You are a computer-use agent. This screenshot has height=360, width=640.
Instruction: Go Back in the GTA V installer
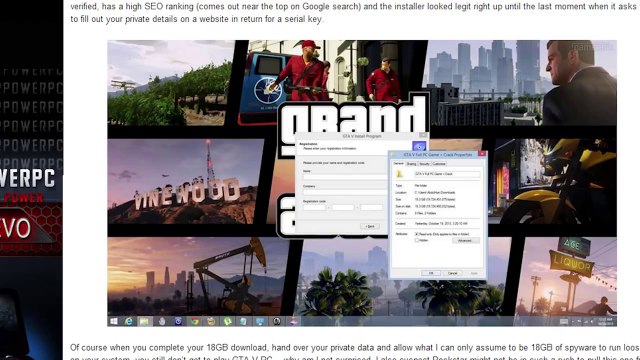tap(370, 226)
